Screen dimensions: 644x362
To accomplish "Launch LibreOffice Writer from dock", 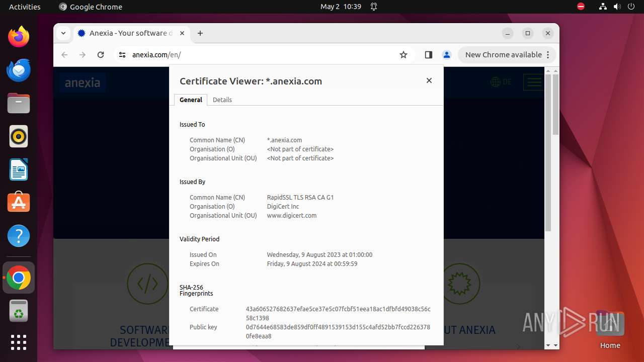I will 19,169.
